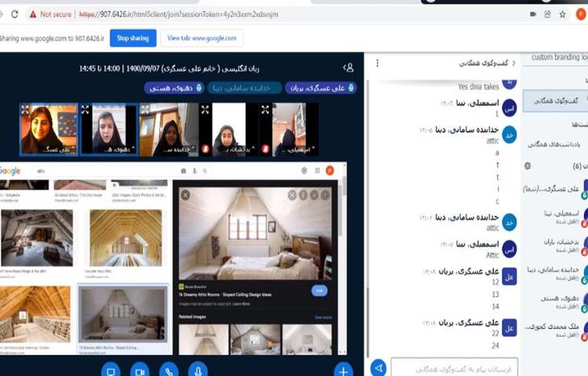This screenshot has height=376, width=588.
Task: Click search by image camera icon
Action: [183, 171]
